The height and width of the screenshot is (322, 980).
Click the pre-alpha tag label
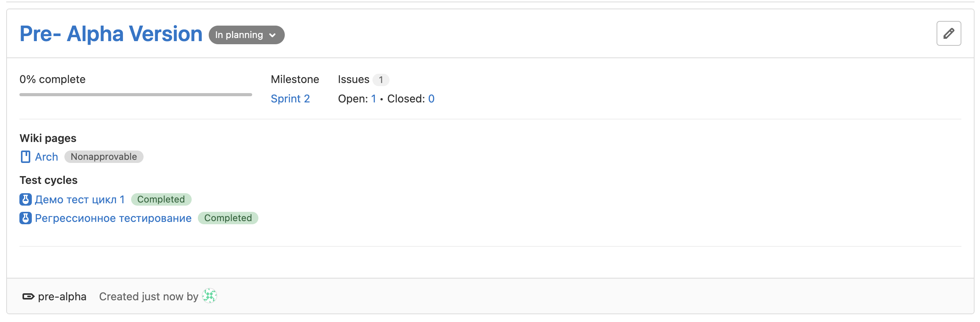click(x=62, y=297)
